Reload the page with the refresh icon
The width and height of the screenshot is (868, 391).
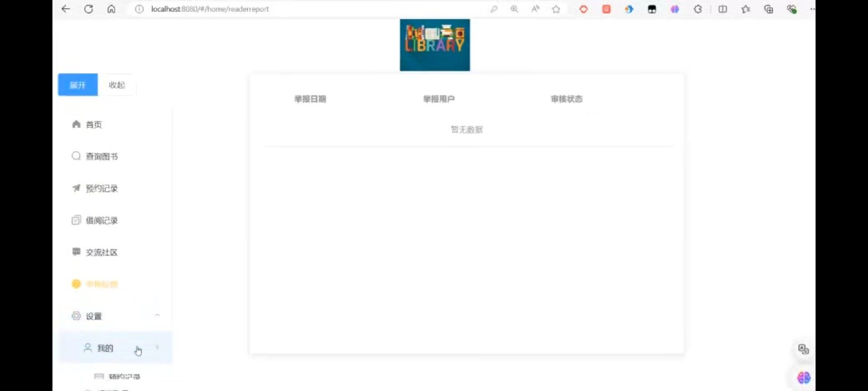89,9
